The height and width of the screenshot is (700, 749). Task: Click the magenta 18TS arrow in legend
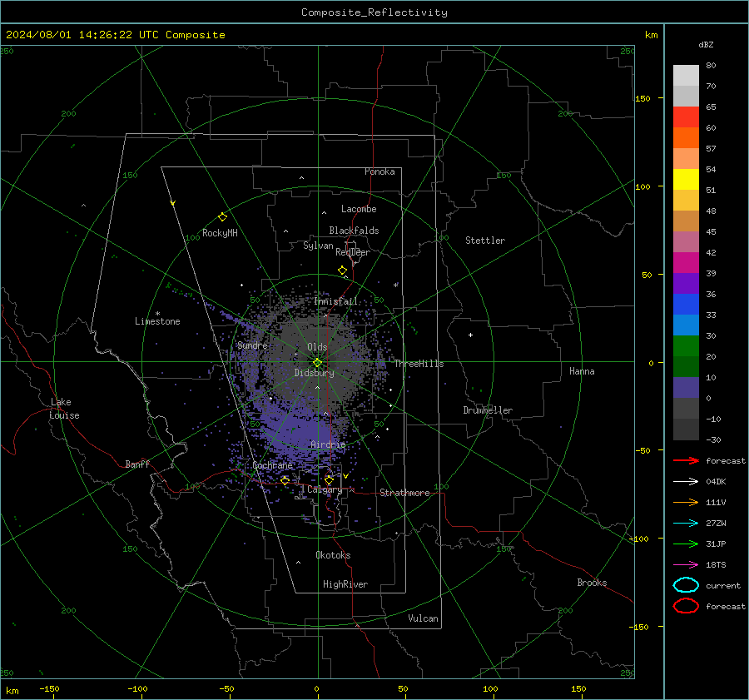[686, 565]
